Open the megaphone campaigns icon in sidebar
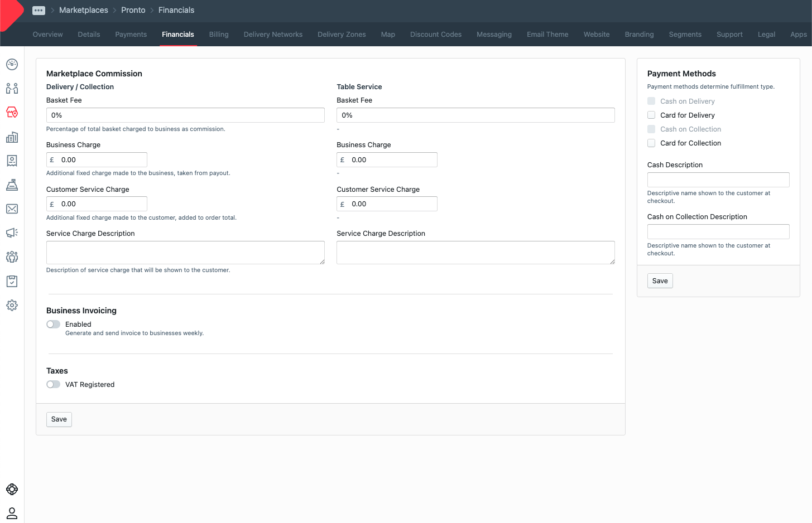812x523 pixels. click(x=12, y=233)
